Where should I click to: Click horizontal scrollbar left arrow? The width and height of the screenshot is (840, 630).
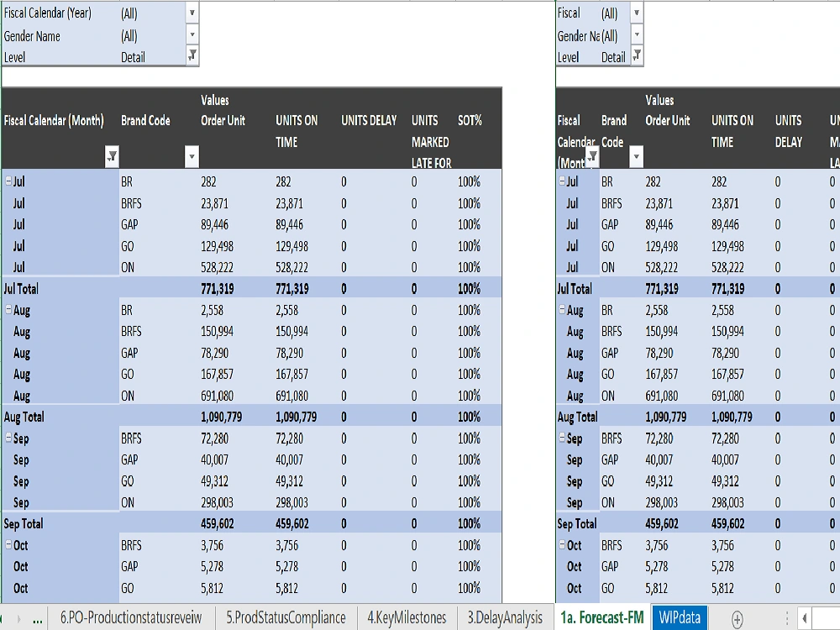[805, 619]
